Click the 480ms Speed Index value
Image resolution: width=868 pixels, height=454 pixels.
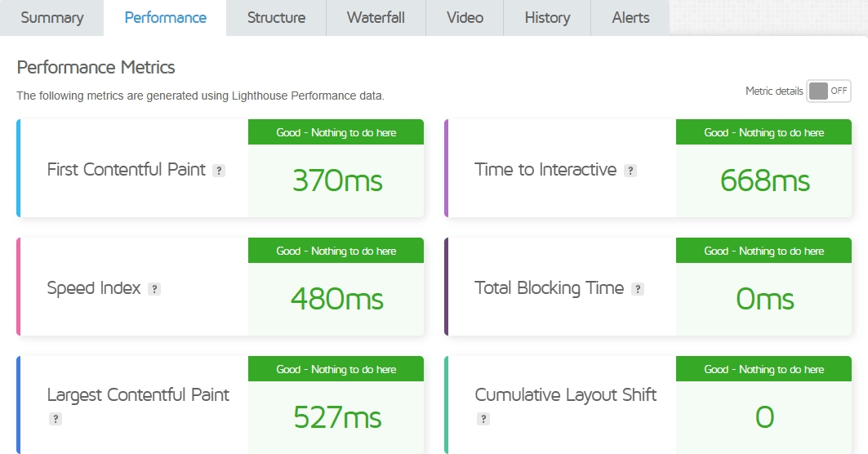tap(336, 299)
